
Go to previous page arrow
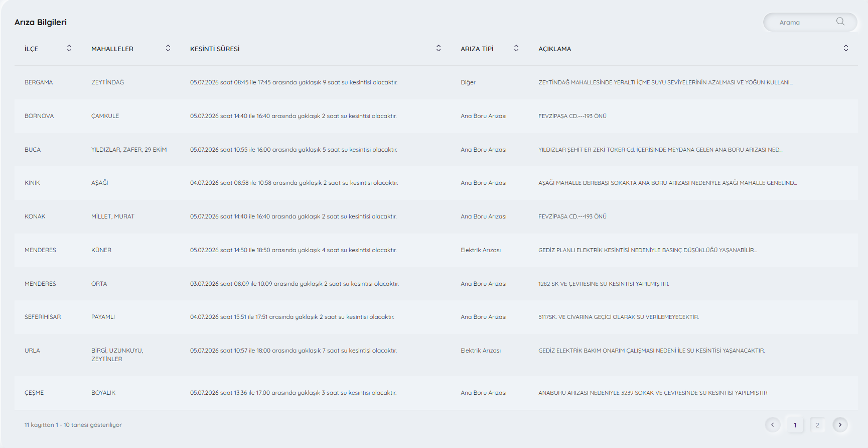click(773, 425)
